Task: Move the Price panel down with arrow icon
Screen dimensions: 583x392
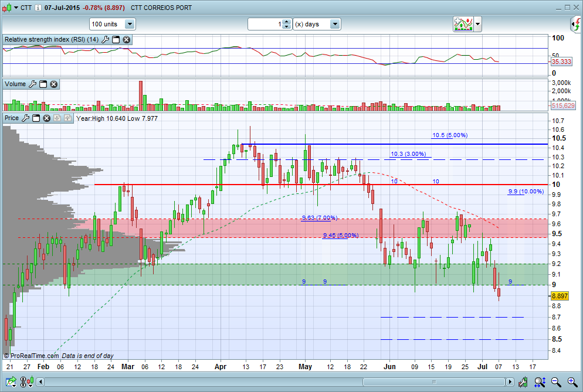Action: (x=57, y=118)
